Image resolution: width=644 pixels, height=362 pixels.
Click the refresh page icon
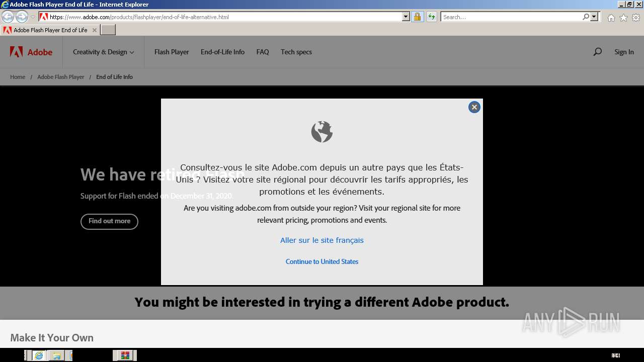(x=431, y=17)
